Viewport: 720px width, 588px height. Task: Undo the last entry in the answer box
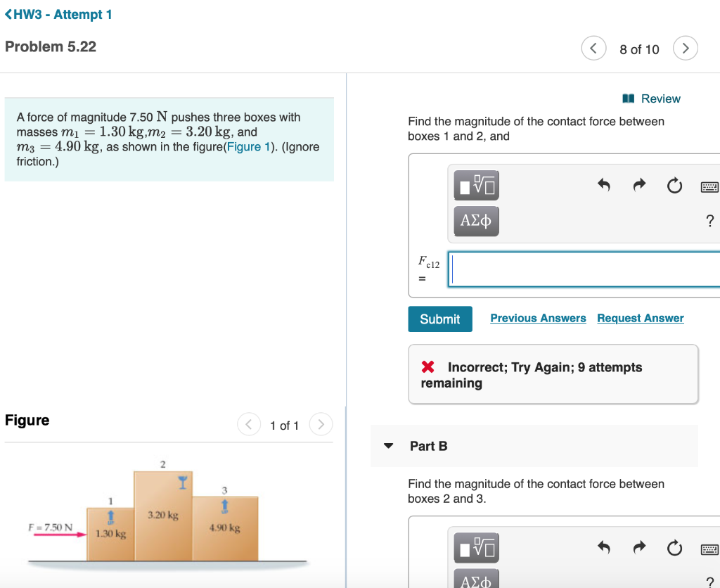(x=603, y=185)
